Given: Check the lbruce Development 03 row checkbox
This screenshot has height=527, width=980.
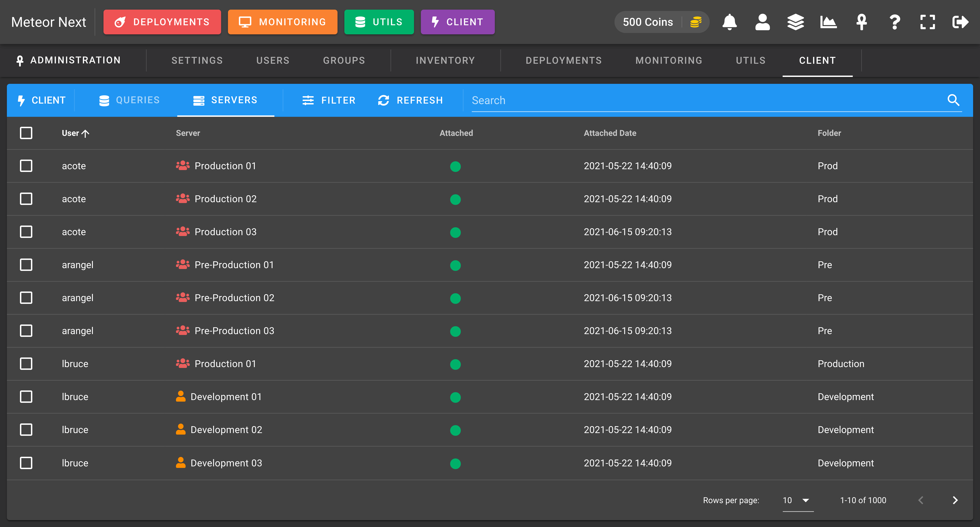Looking at the screenshot, I should click(26, 463).
